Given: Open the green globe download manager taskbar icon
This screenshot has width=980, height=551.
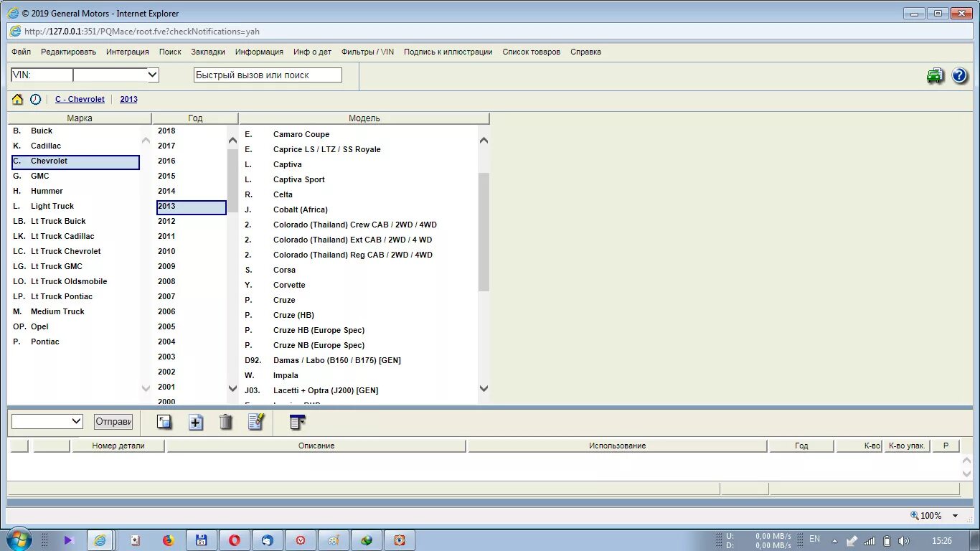Looking at the screenshot, I should pos(367,540).
